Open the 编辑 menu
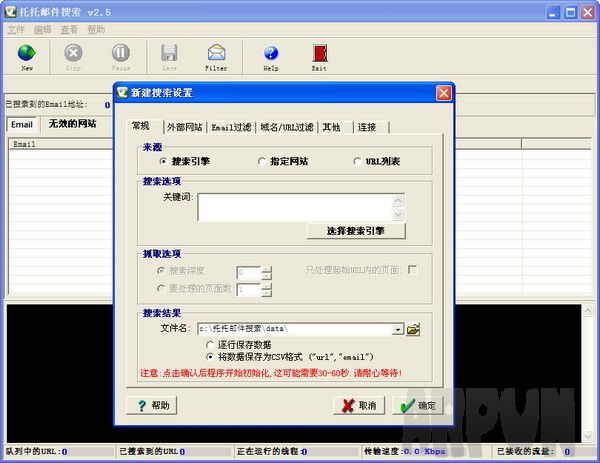The image size is (600, 463). point(42,30)
